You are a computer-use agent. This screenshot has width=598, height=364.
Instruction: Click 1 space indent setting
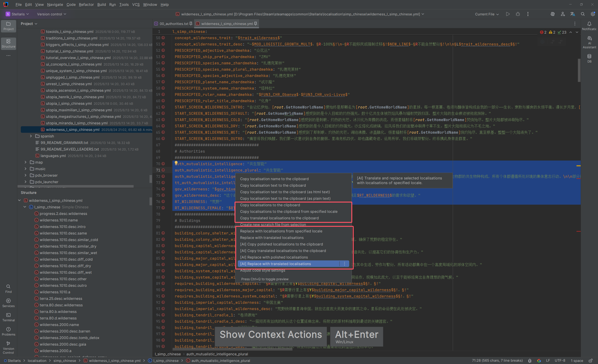577,360
